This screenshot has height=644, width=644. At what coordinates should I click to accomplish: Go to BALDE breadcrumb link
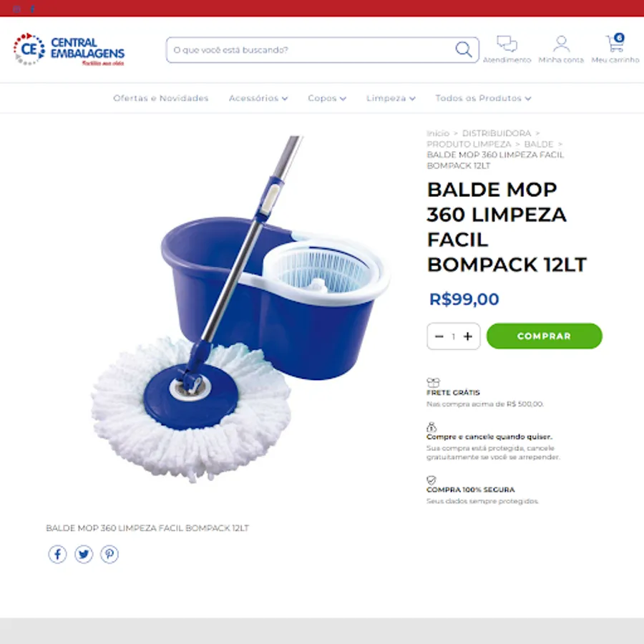click(538, 144)
